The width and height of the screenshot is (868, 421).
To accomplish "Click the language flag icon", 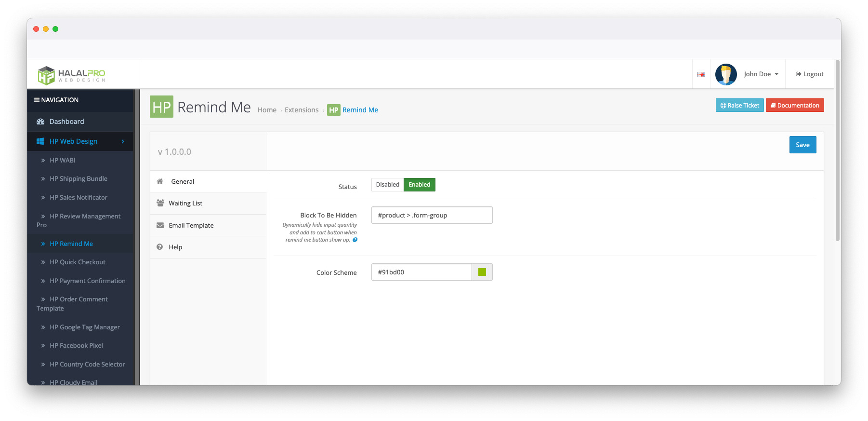I will click(701, 74).
